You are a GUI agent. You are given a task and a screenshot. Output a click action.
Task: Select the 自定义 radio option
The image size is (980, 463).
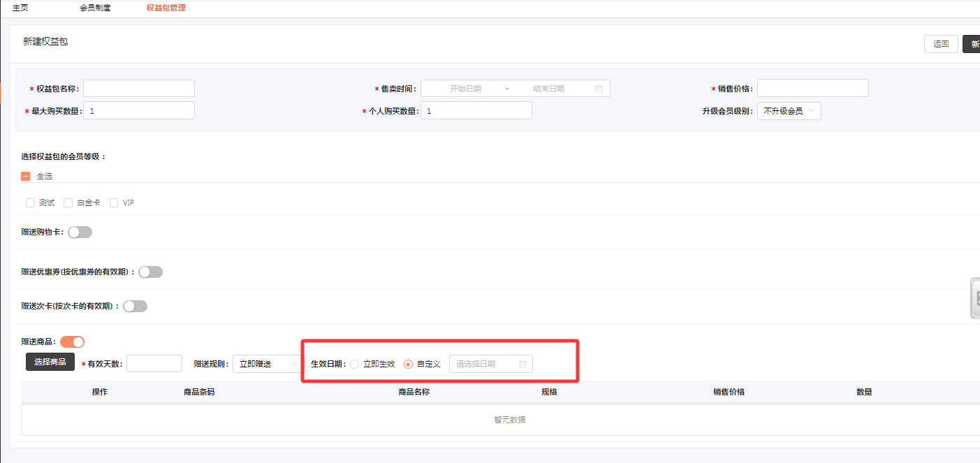click(x=409, y=364)
